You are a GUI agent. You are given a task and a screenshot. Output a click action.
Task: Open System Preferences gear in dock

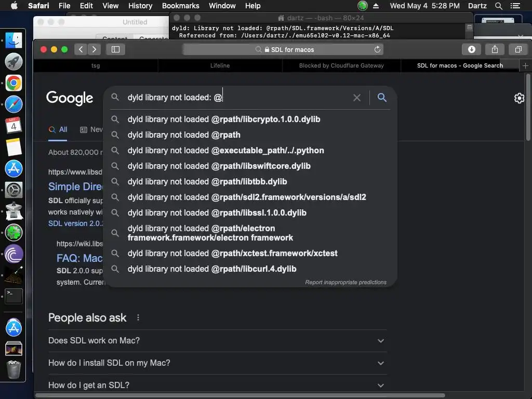coord(14,190)
